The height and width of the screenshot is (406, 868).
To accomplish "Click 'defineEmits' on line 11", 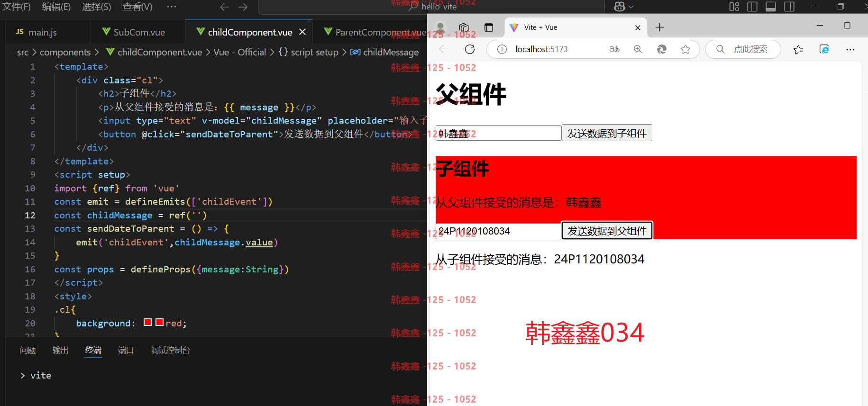I will click(155, 202).
